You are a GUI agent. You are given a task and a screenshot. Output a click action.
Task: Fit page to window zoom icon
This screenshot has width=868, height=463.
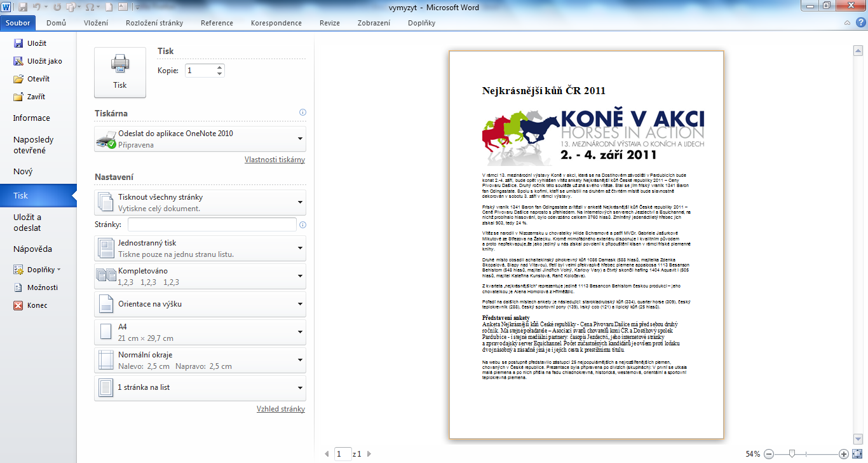[857, 454]
